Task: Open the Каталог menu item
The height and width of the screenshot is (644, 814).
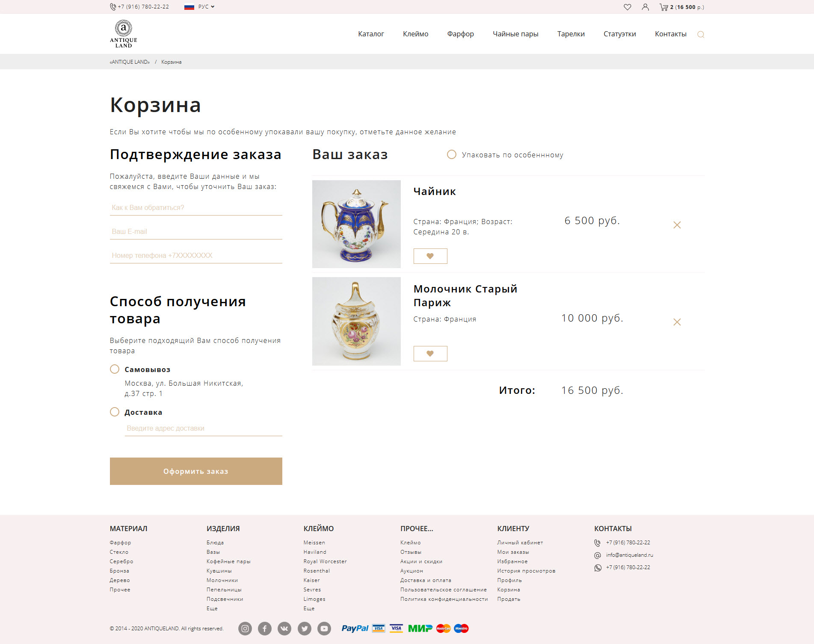Action: point(371,34)
